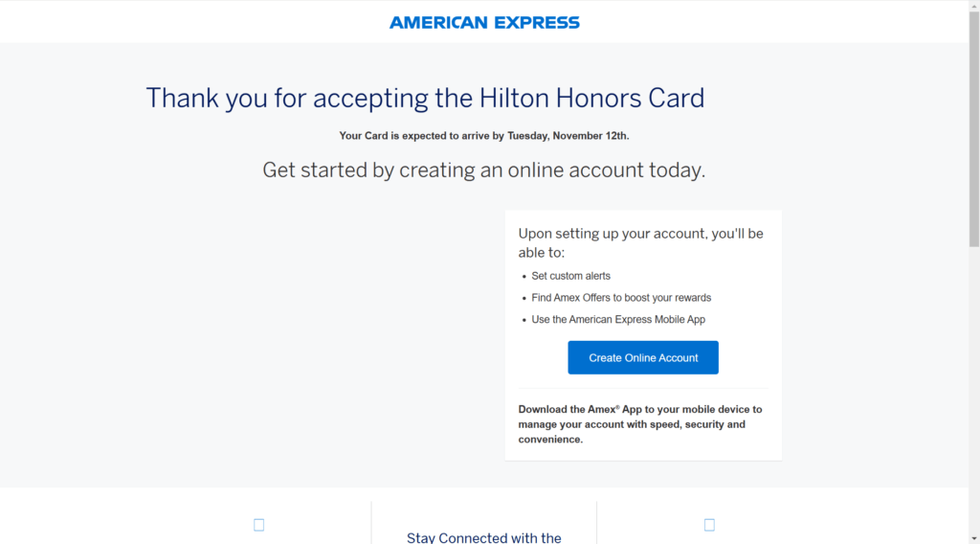Click the American Express logo
The image size is (980, 544).
click(484, 22)
